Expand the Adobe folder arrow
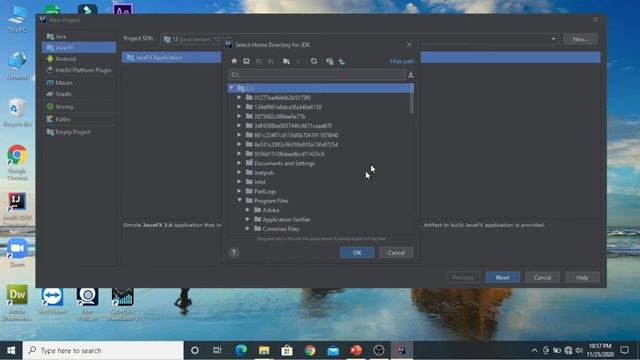 [248, 210]
